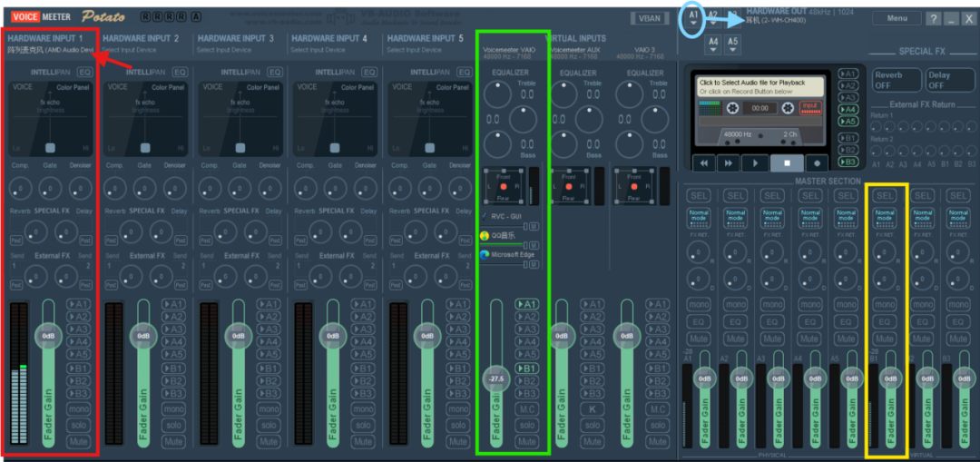Toggle the Reverb OFF button
Image resolution: width=980 pixels, height=462 pixels.
[896, 81]
